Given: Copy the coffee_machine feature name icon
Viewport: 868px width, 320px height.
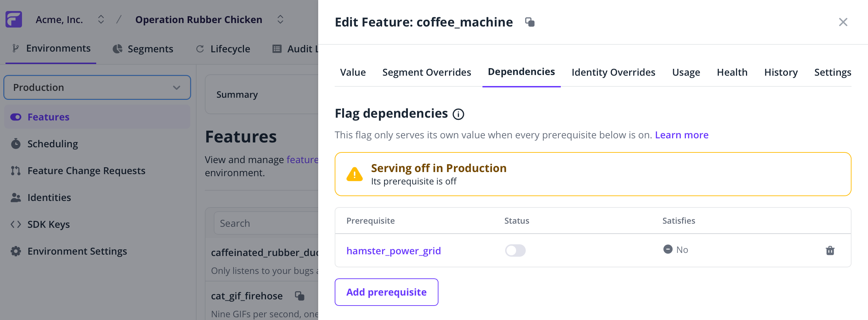Looking at the screenshot, I should 530,22.
